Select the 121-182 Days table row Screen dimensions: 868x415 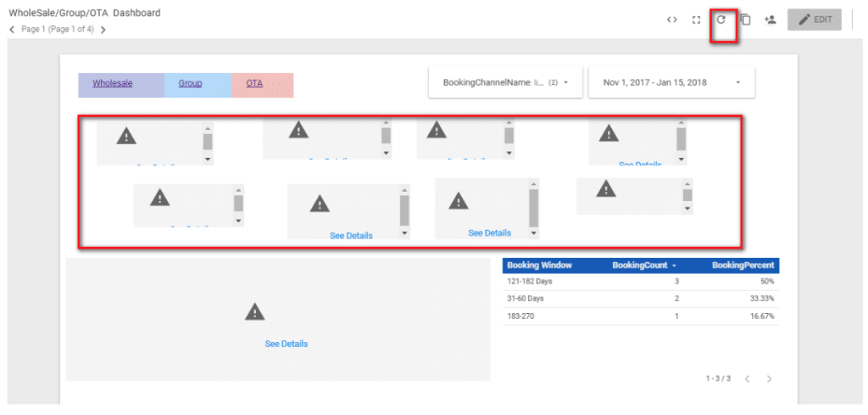tap(641, 282)
